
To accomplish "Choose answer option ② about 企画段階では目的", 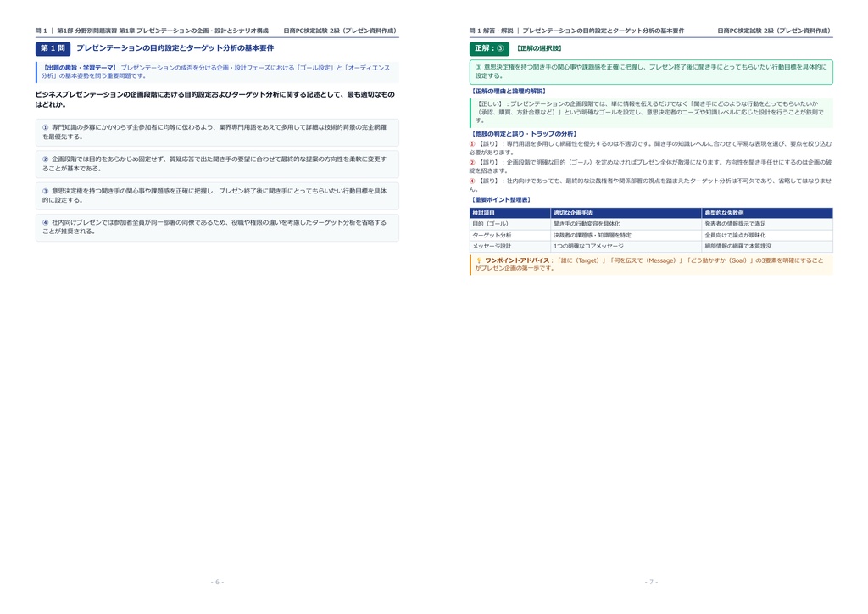I will click(218, 164).
